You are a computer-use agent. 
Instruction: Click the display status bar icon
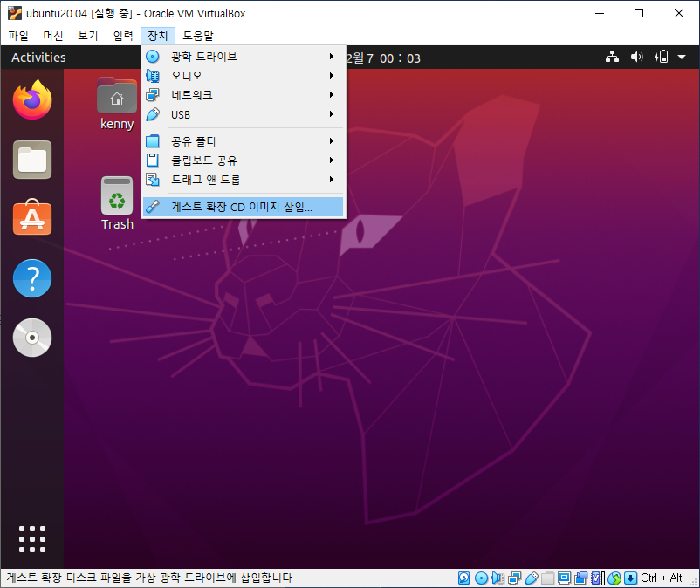tap(565, 578)
